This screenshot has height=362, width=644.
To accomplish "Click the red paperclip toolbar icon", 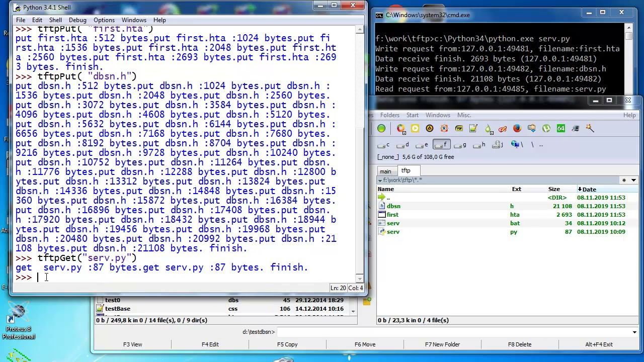I will pyautogui.click(x=503, y=129).
